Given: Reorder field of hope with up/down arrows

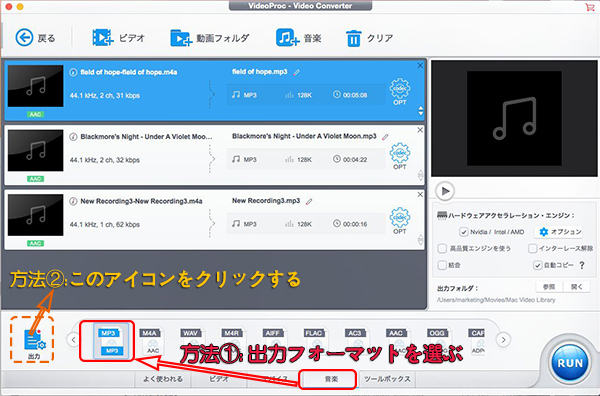Looking at the screenshot, I should pyautogui.click(x=421, y=111).
